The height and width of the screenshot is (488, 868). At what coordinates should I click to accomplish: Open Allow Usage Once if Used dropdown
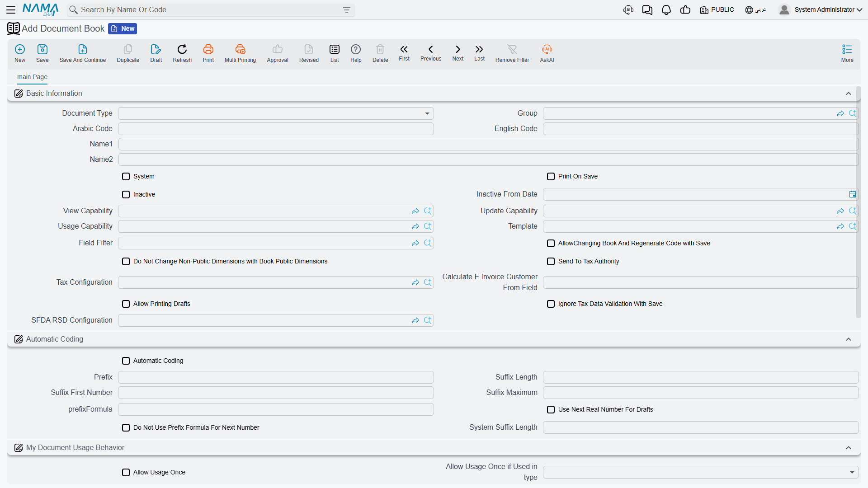coord(701,472)
